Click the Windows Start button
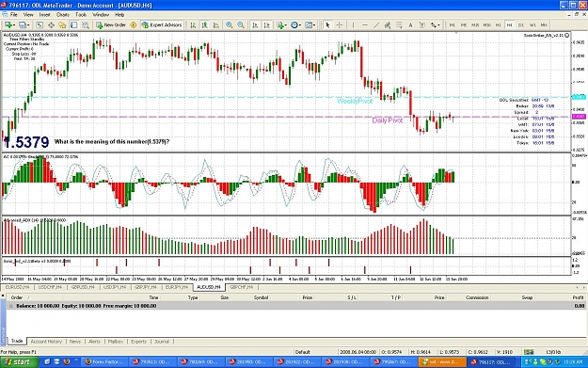This screenshot has width=588, height=368. tap(19, 362)
